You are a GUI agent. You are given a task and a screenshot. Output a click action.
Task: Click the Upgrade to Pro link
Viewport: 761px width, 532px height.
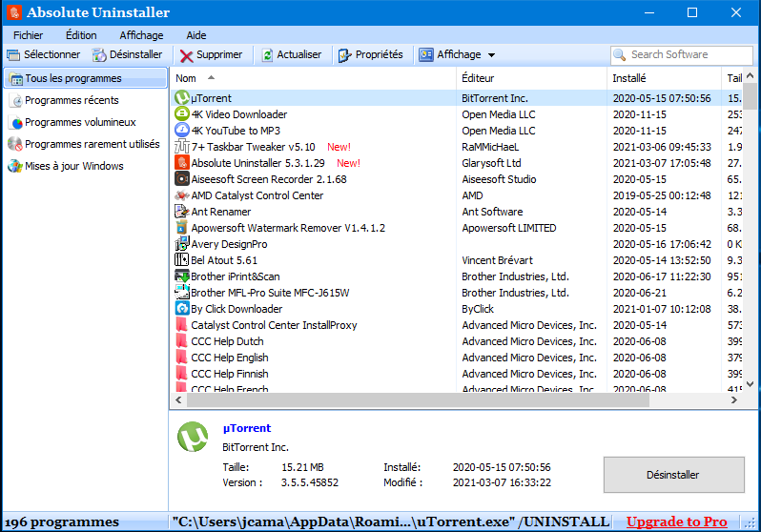click(x=676, y=522)
